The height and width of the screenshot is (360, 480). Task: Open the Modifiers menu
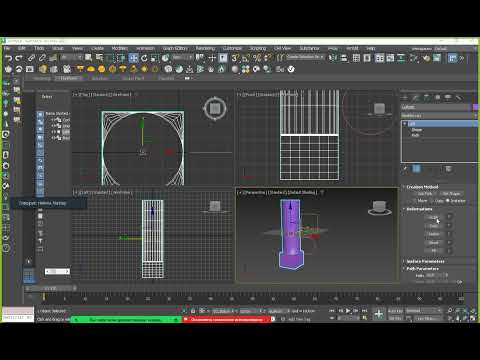pyautogui.click(x=120, y=49)
